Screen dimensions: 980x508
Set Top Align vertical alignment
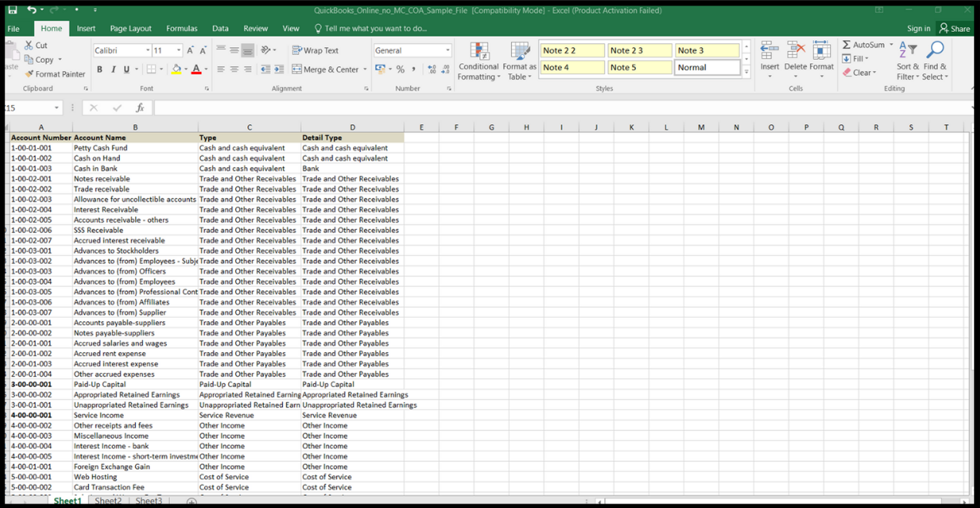click(x=220, y=50)
